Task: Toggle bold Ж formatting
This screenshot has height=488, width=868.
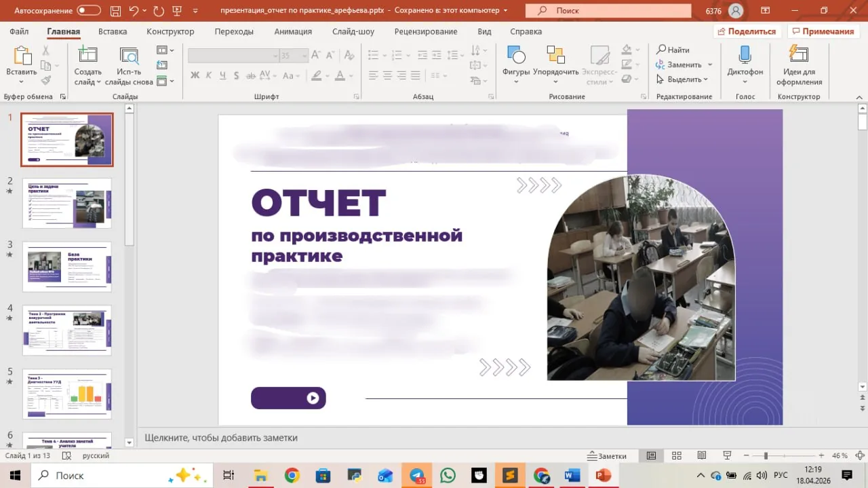Action: (x=195, y=75)
